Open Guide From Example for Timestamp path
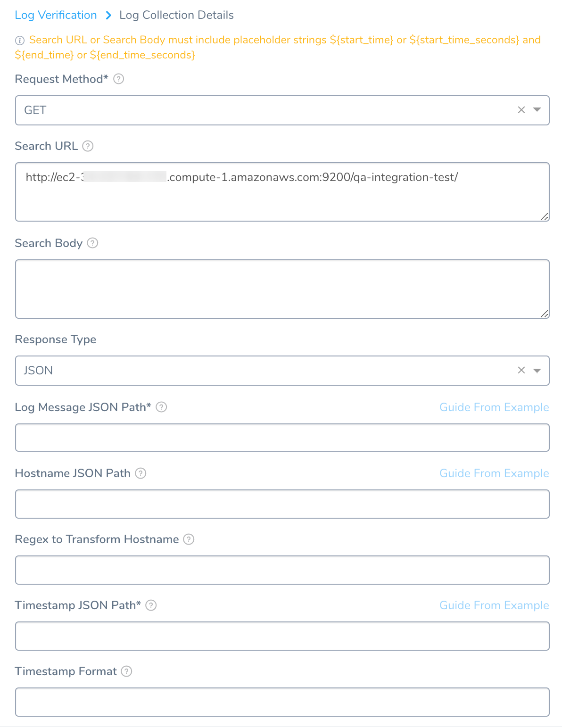The image size is (562, 728). pyautogui.click(x=494, y=605)
